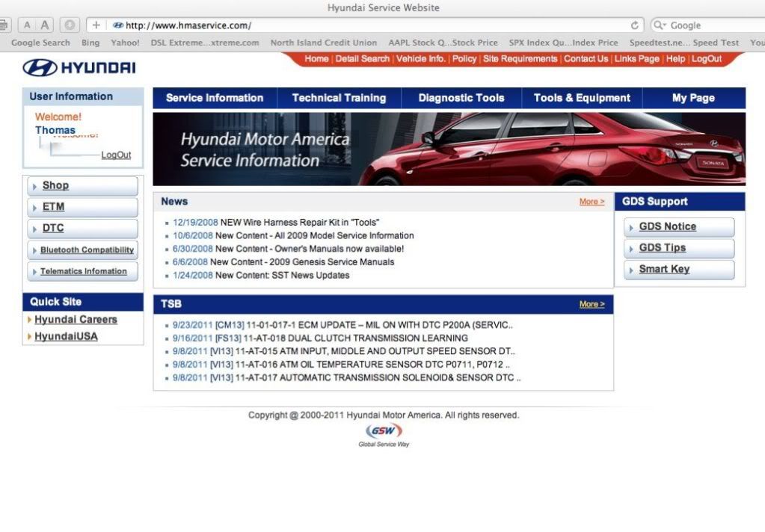Open the Service Information tab
Image resolution: width=765 pixels, height=532 pixels.
[x=215, y=98]
